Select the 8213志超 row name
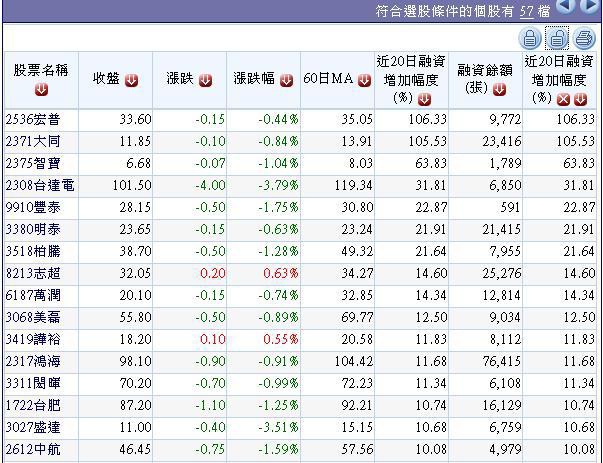Viewport: 603px width, 463px height. click(33, 273)
